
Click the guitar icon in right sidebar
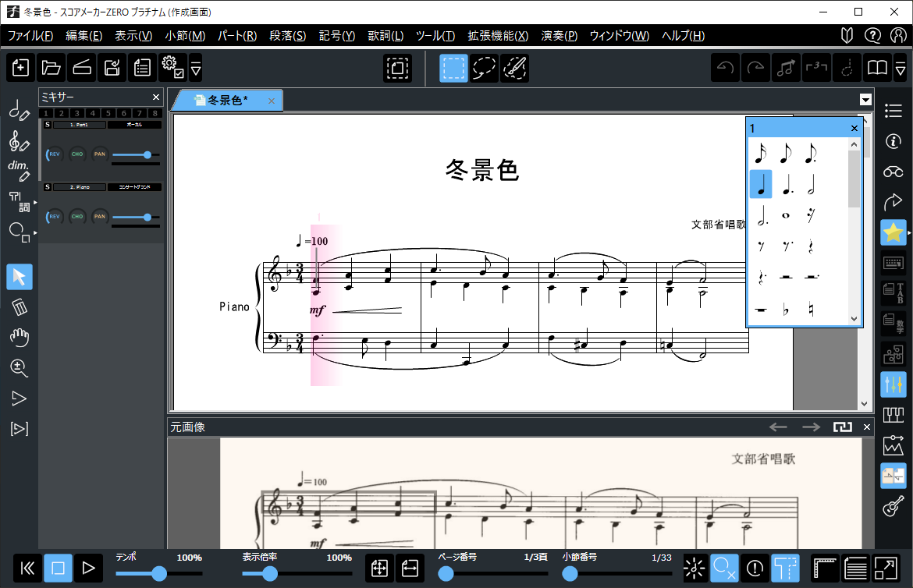(893, 505)
